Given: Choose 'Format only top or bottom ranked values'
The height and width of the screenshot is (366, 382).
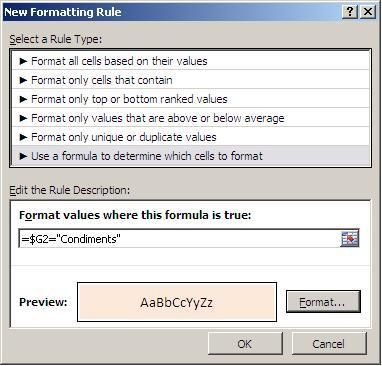Looking at the screenshot, I should click(191, 99).
